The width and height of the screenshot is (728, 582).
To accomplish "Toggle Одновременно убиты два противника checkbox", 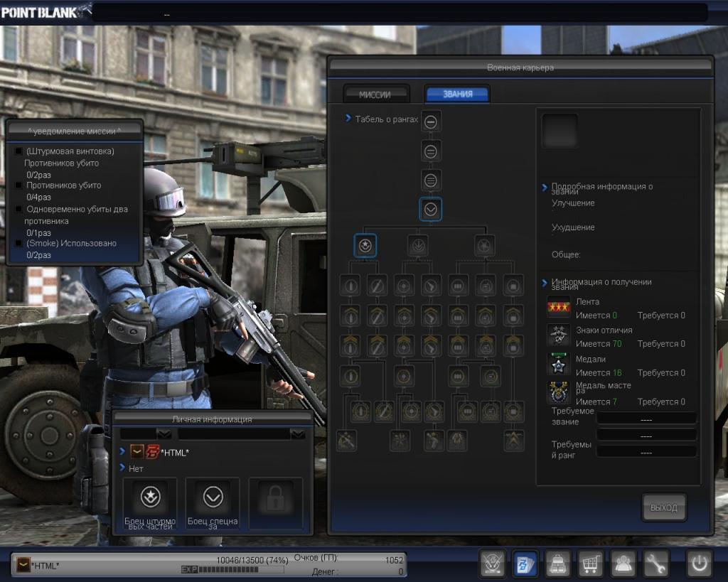I will (x=18, y=210).
